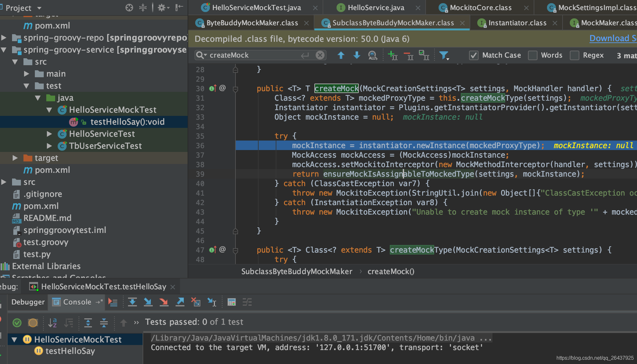The image size is (637, 364).
Task: Collapse the test folder in Project tree
Action: point(27,85)
